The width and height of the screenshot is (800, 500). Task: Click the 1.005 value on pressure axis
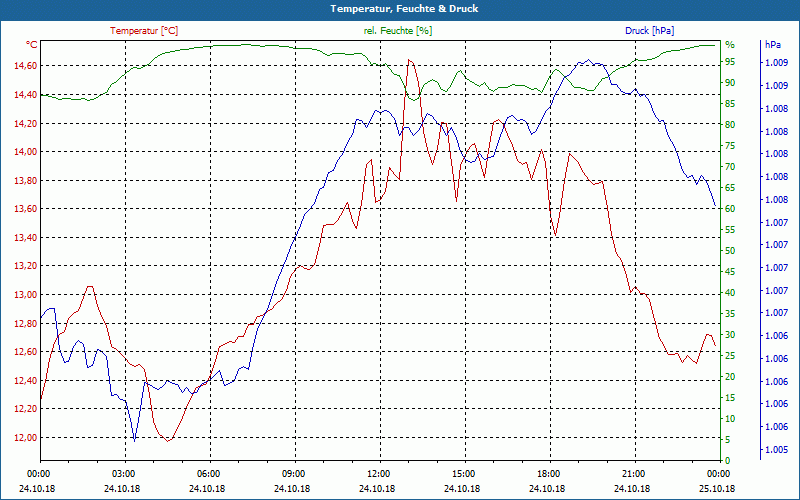coord(776,450)
